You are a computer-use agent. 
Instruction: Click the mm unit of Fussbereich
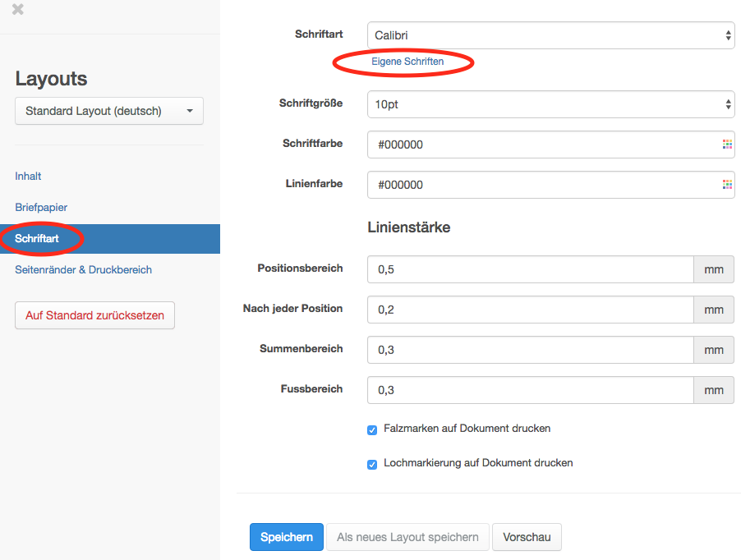[714, 390]
